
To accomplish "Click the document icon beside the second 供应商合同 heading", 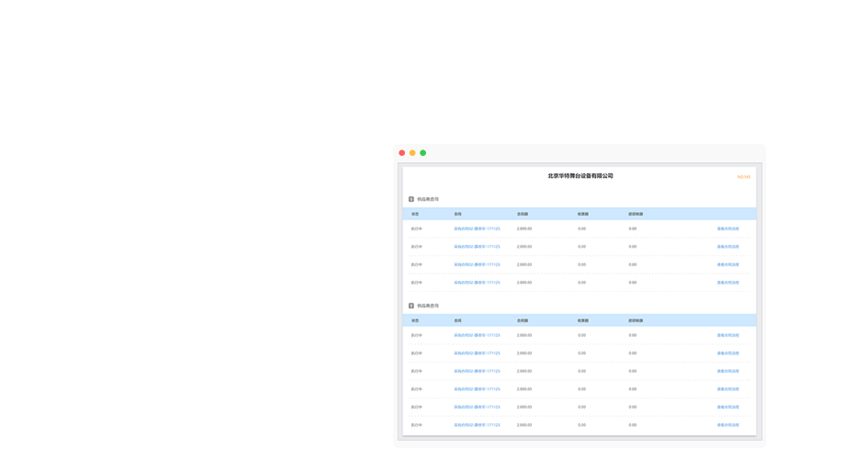I will tap(411, 306).
